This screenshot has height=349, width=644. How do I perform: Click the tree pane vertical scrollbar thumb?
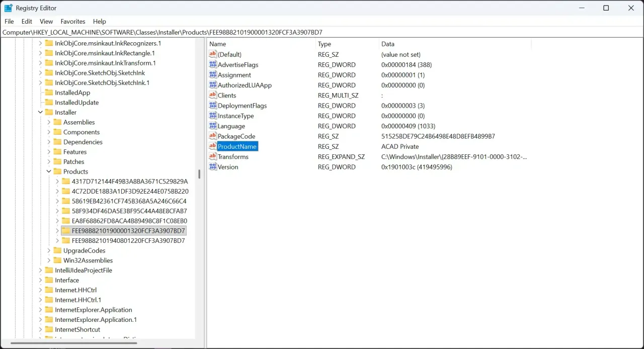199,174
